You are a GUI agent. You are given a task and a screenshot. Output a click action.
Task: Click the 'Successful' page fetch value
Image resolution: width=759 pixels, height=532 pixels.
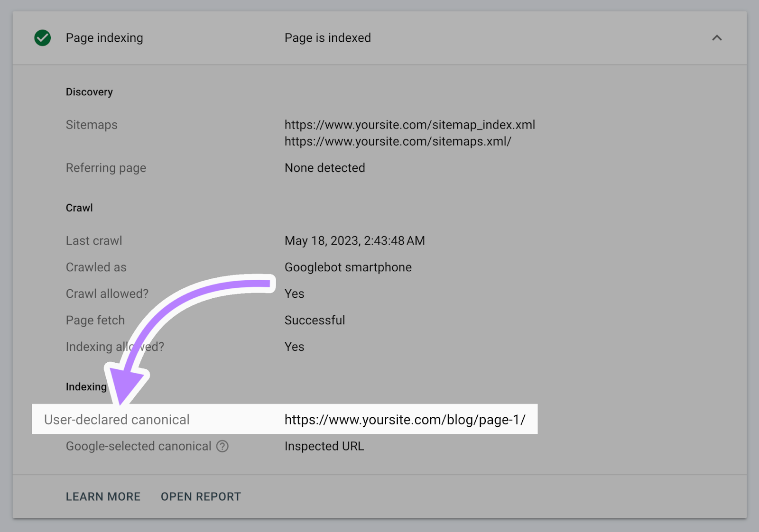315,321
